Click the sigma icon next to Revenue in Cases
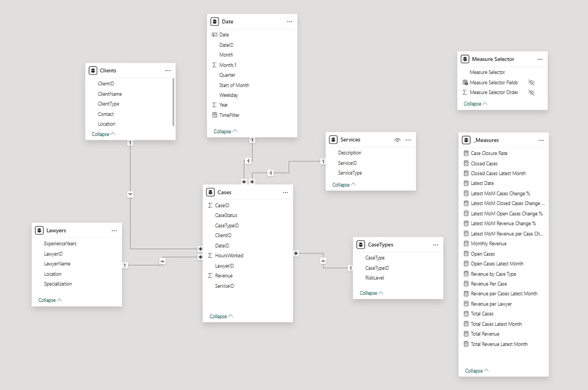588x390 pixels. point(210,276)
